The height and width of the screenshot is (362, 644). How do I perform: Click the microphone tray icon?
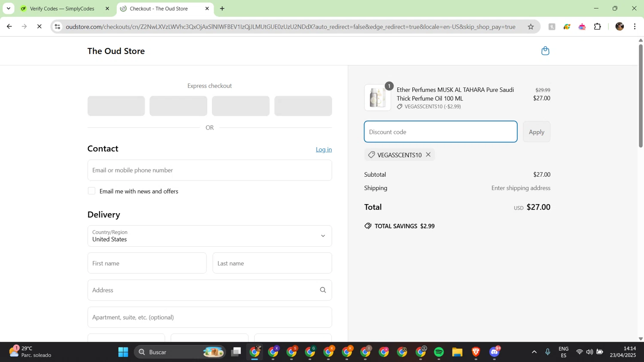[547, 352]
